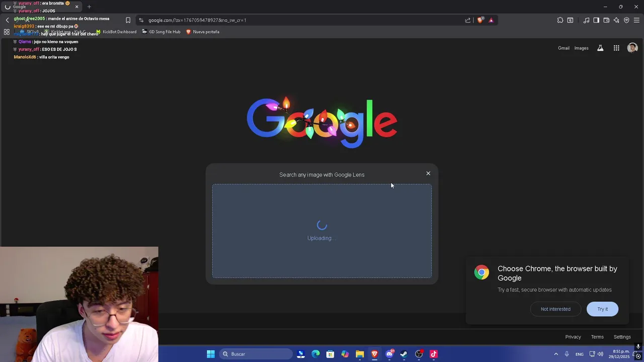Click the festive Google doodle logo
This screenshot has width=644, height=362.
point(322,122)
